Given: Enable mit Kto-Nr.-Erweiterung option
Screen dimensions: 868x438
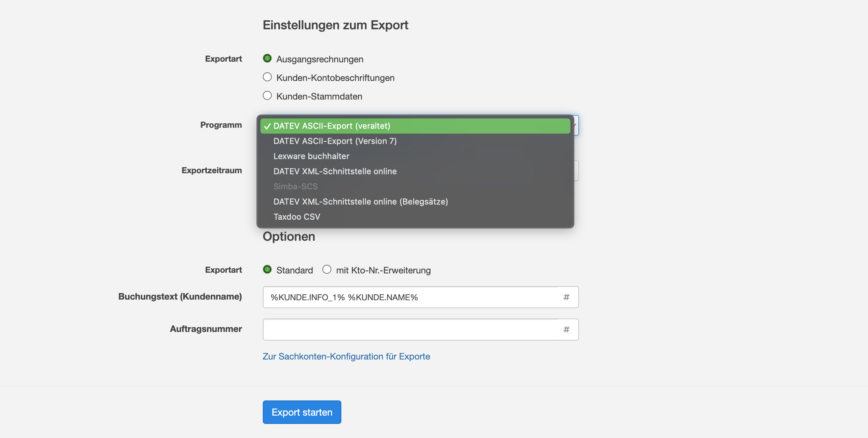Looking at the screenshot, I should pos(327,270).
